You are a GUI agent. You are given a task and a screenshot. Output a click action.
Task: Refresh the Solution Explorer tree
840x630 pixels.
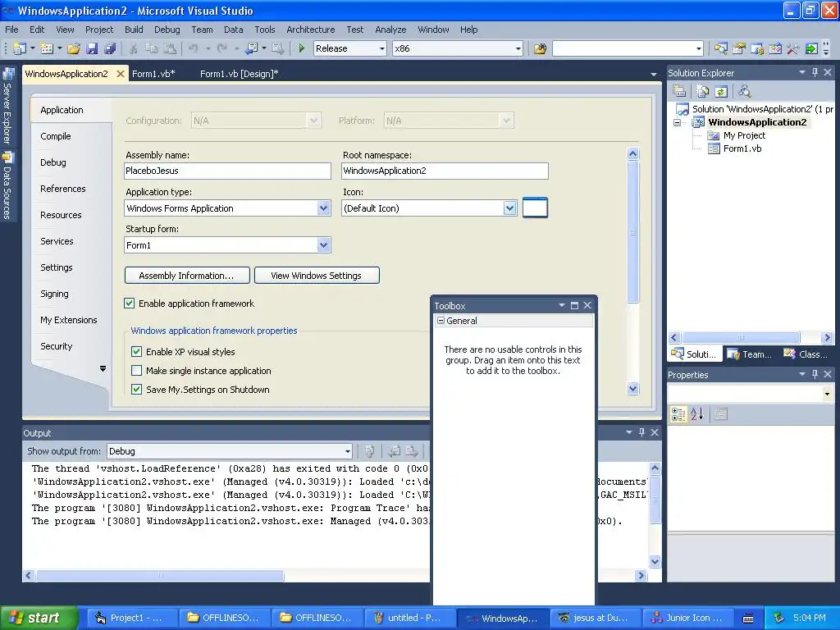point(721,92)
